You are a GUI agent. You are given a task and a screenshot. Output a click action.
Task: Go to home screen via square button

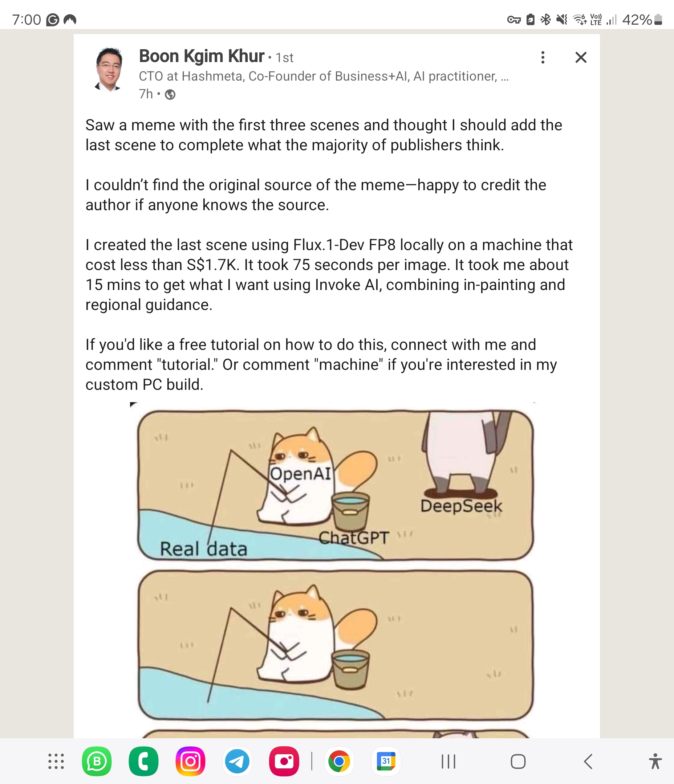[518, 761]
